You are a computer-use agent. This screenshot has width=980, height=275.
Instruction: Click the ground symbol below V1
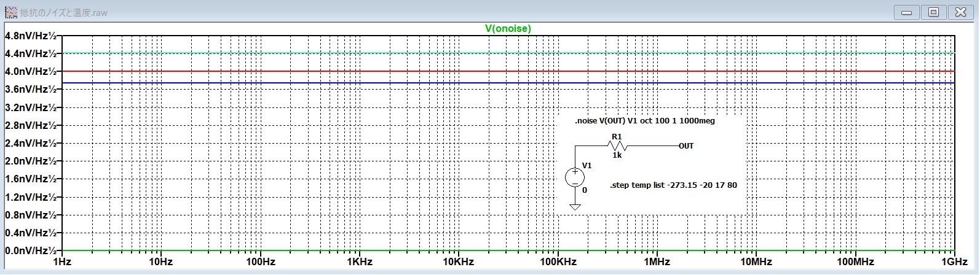pos(575,207)
